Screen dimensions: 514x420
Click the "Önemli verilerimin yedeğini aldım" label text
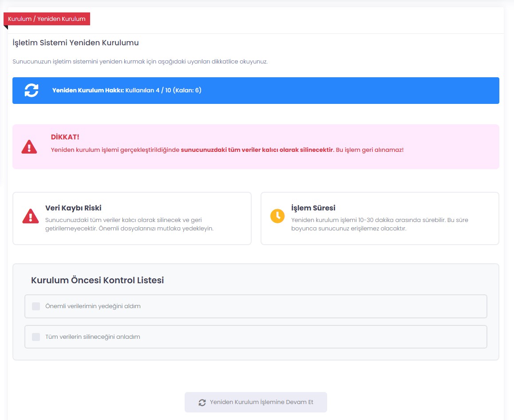click(93, 306)
